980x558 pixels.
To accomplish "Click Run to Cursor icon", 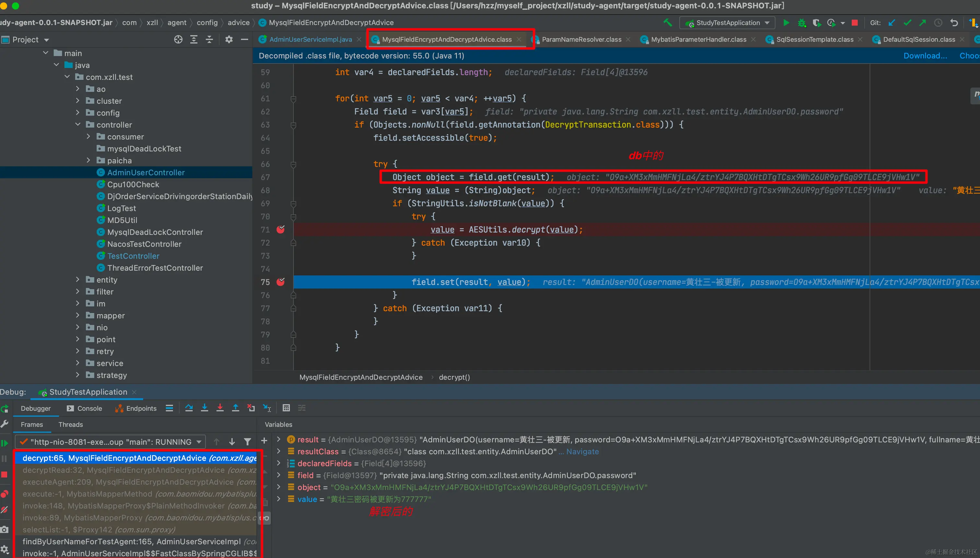I will (267, 408).
